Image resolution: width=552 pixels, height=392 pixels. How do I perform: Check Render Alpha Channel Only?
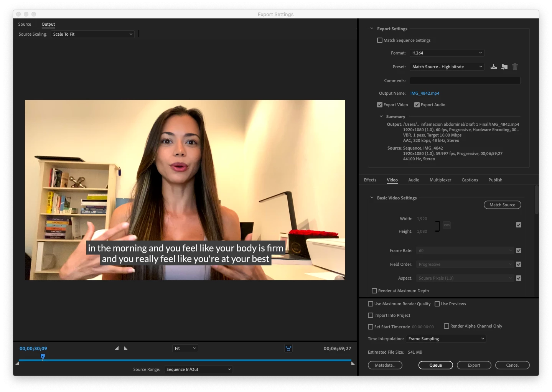pyautogui.click(x=447, y=326)
